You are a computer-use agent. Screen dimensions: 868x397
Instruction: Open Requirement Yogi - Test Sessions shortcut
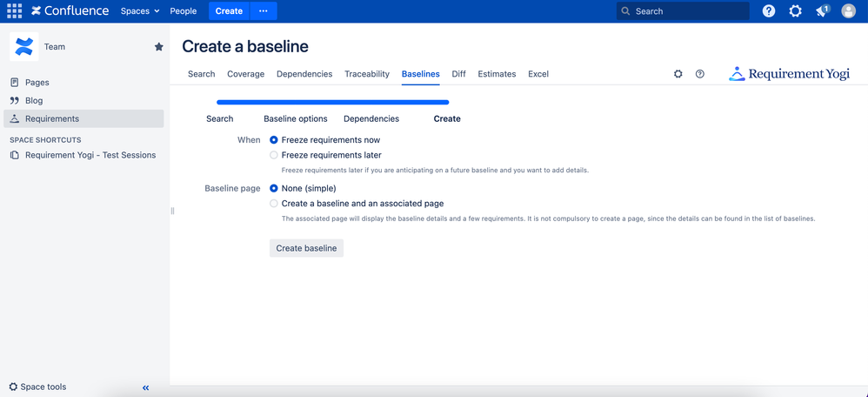coord(83,155)
